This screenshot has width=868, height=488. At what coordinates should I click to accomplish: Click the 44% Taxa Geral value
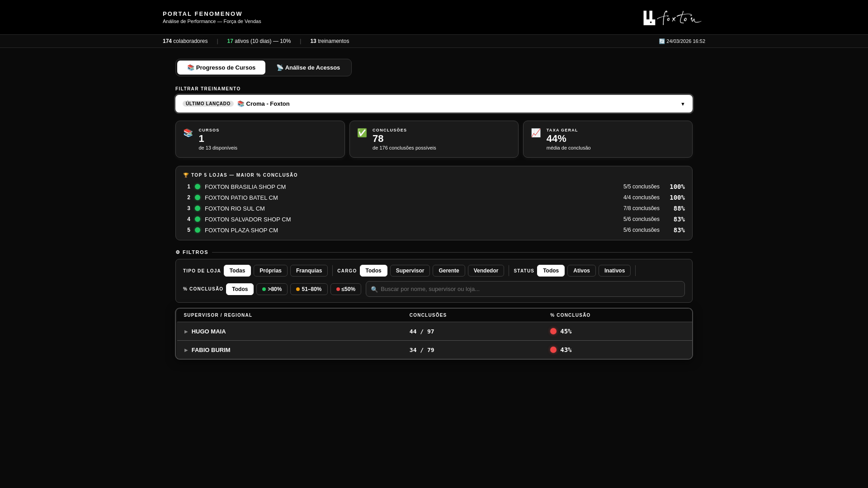tap(557, 139)
